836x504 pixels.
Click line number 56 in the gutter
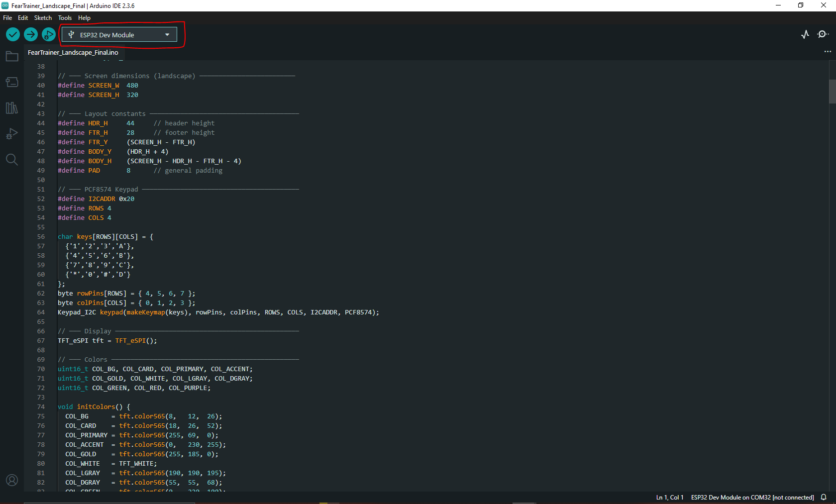pos(41,237)
